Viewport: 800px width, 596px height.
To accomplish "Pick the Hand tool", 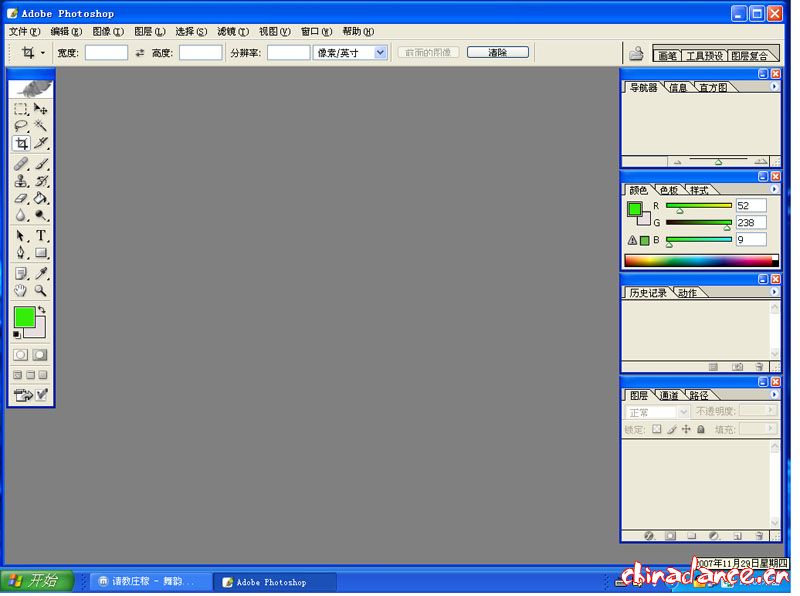I will click(21, 291).
